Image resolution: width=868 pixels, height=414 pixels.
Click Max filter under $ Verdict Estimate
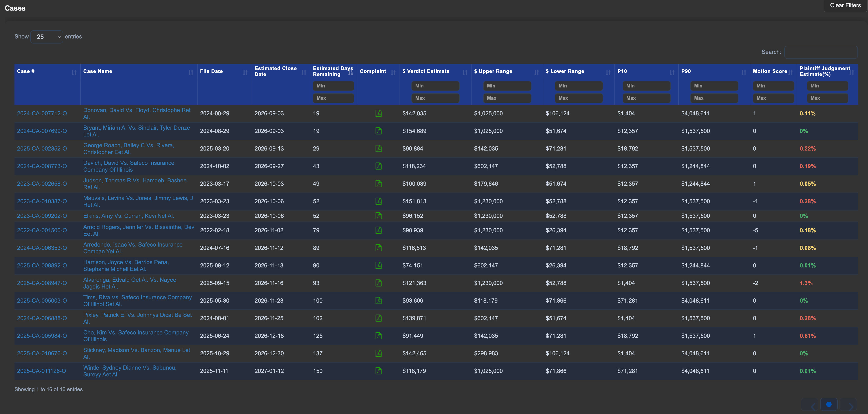click(x=435, y=98)
